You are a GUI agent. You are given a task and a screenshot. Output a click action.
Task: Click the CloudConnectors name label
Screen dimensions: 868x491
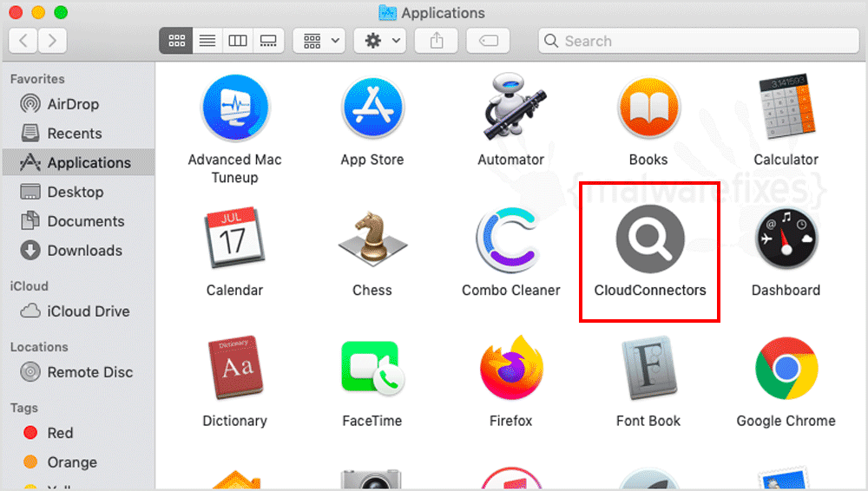[650, 290]
